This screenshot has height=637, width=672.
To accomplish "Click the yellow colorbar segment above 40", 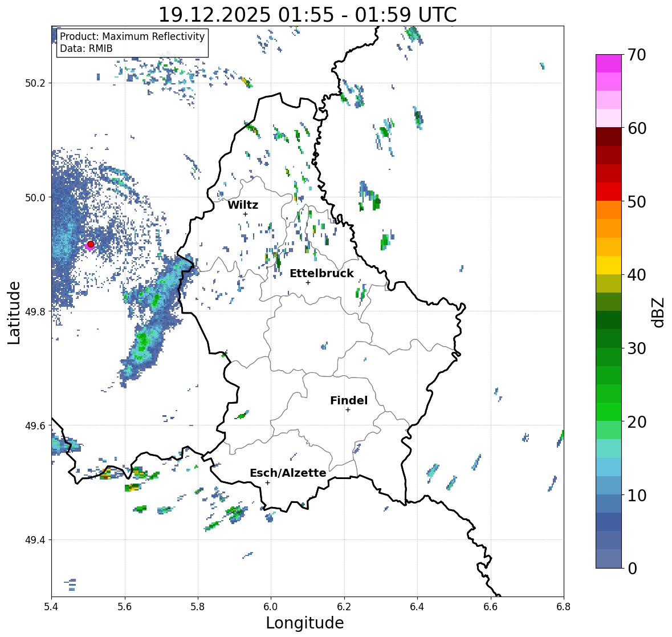I will pos(609,265).
